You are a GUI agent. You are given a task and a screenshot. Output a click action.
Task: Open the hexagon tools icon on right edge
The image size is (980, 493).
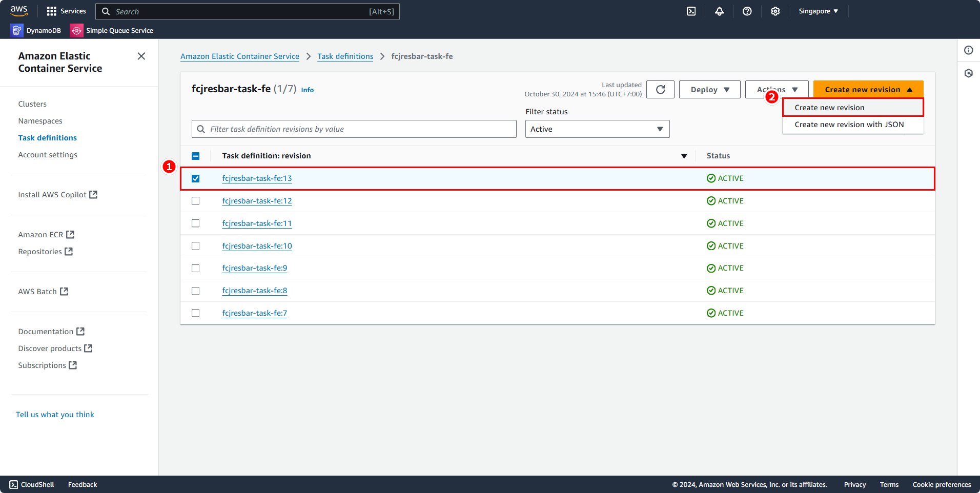coord(969,73)
